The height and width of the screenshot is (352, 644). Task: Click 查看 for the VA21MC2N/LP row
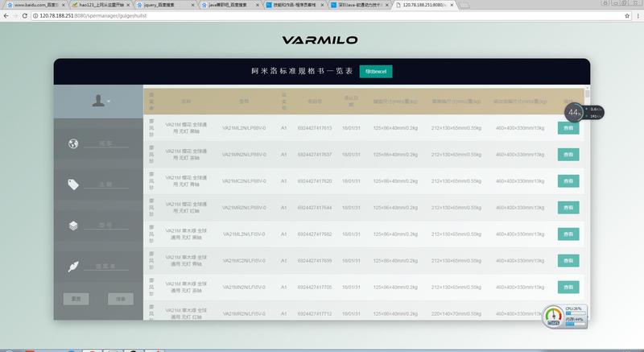tap(568, 181)
